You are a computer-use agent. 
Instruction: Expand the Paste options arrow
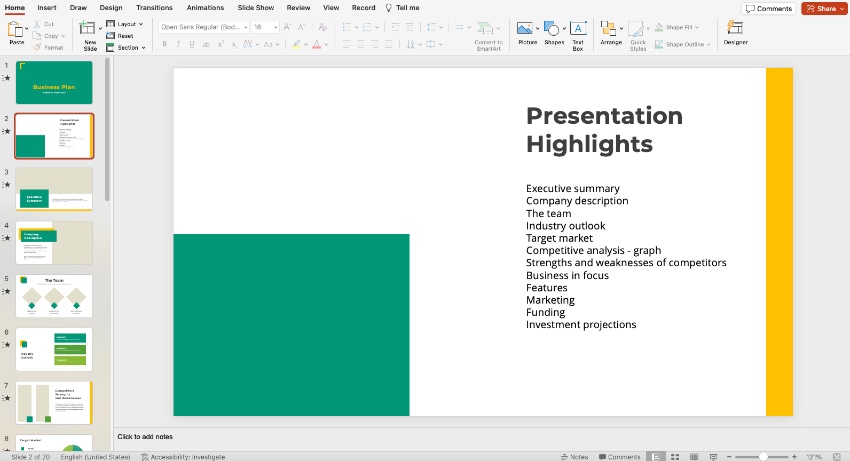tap(27, 29)
